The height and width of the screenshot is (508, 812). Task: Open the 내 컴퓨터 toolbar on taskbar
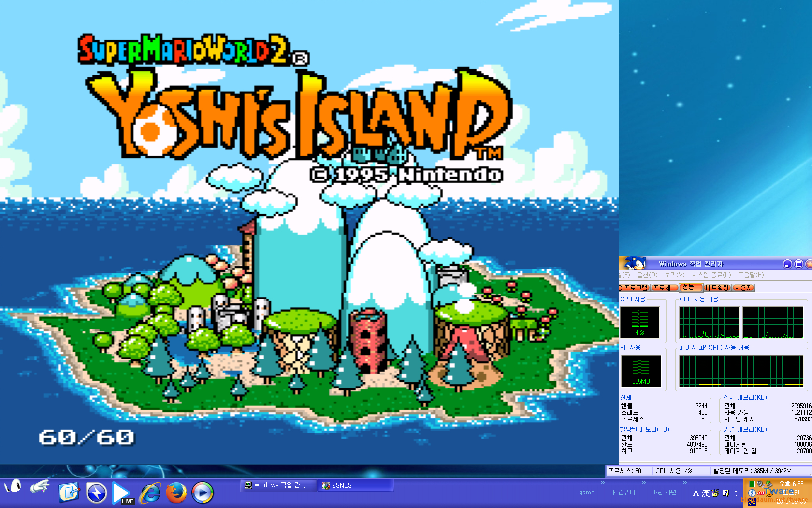(x=623, y=492)
